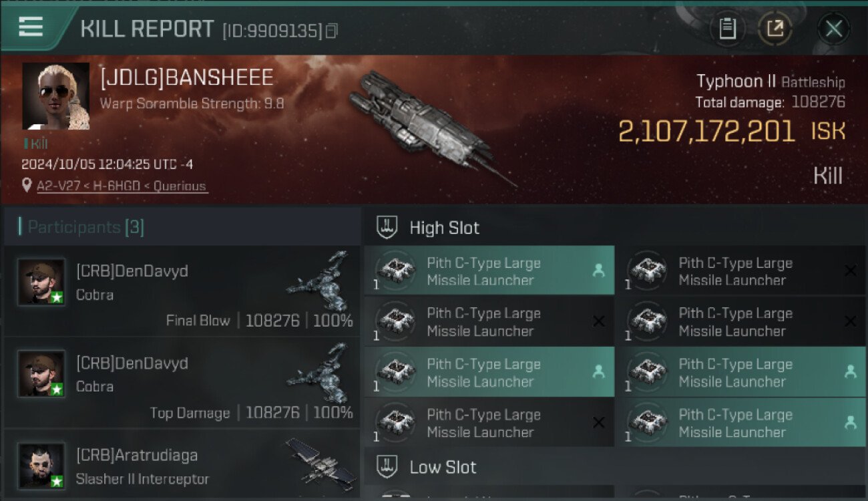Click the share kill report icon
The height and width of the screenshot is (501, 868).
click(x=775, y=29)
